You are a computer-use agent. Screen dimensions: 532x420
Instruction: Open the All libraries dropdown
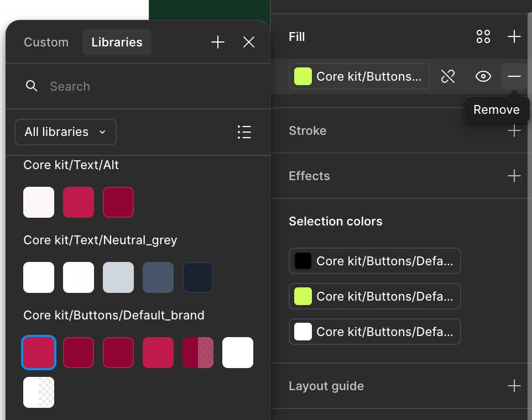(x=65, y=132)
